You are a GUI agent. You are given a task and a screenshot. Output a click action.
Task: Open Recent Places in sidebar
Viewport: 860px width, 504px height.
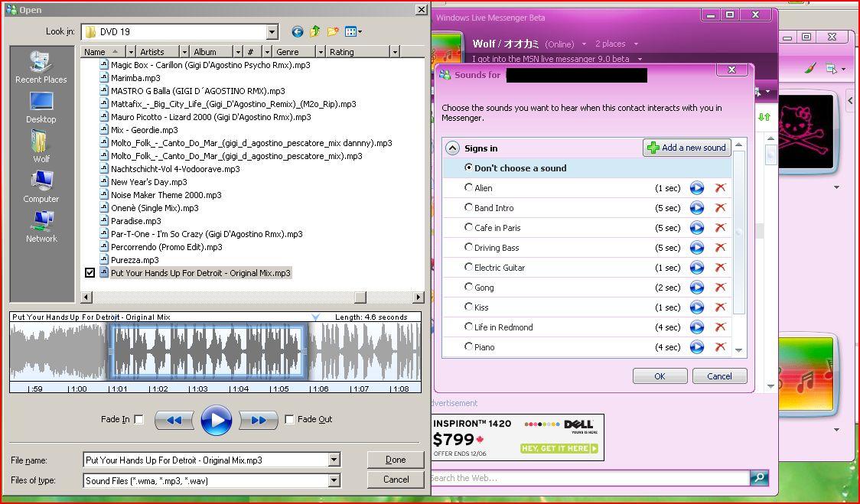tap(41, 67)
